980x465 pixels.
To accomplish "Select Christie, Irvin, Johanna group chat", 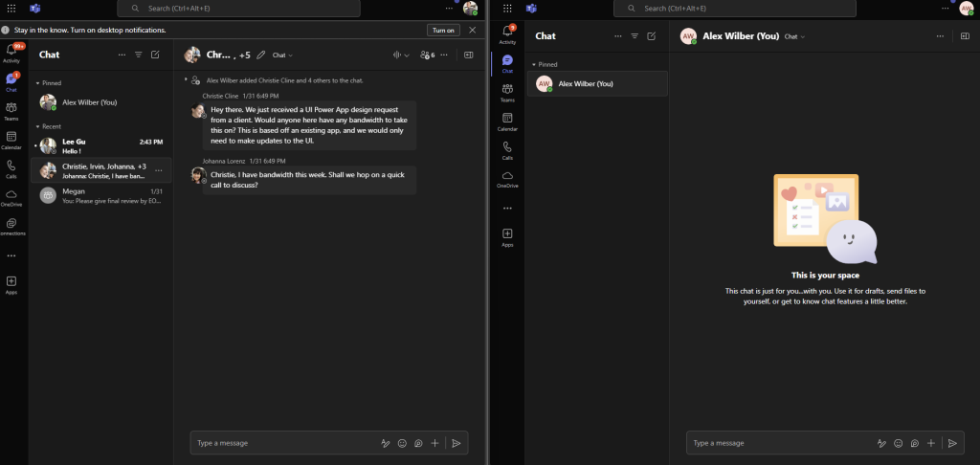I will [101, 170].
